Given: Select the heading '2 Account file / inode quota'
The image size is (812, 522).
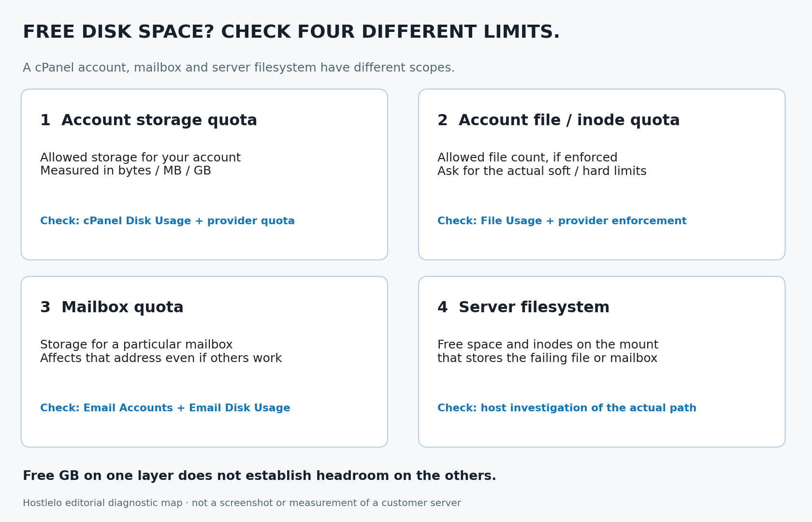Looking at the screenshot, I should tap(558, 120).
